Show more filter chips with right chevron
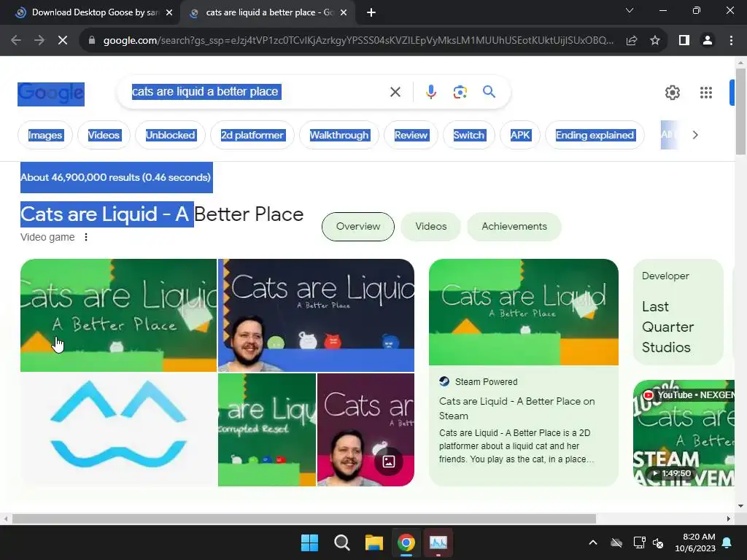Image resolution: width=747 pixels, height=560 pixels. [x=695, y=135]
